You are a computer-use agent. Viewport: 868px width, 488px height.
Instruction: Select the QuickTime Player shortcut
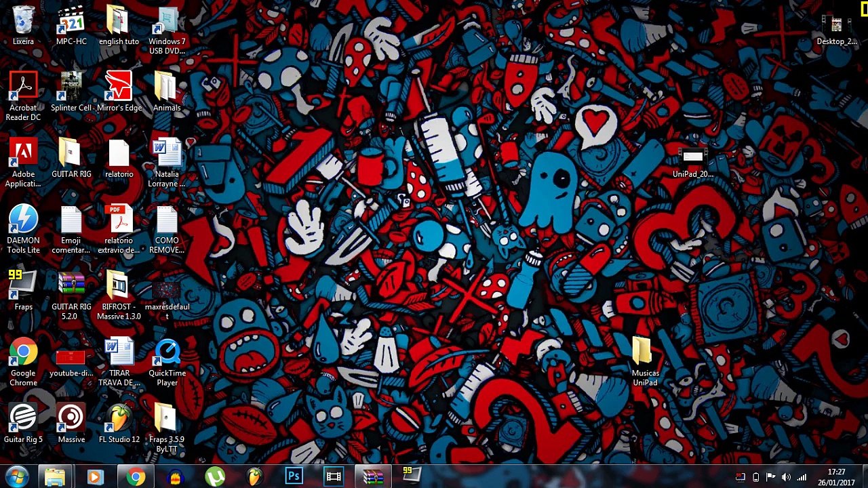tap(166, 352)
